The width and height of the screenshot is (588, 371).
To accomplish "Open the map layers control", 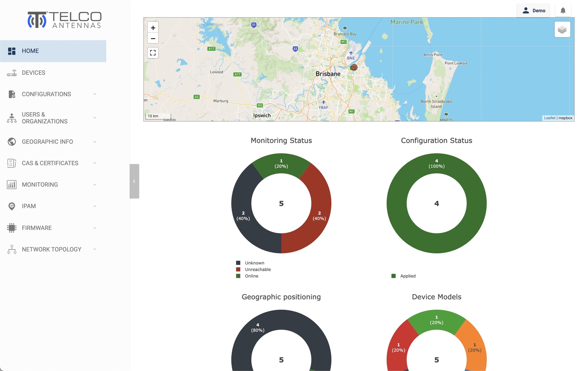I will (x=562, y=29).
